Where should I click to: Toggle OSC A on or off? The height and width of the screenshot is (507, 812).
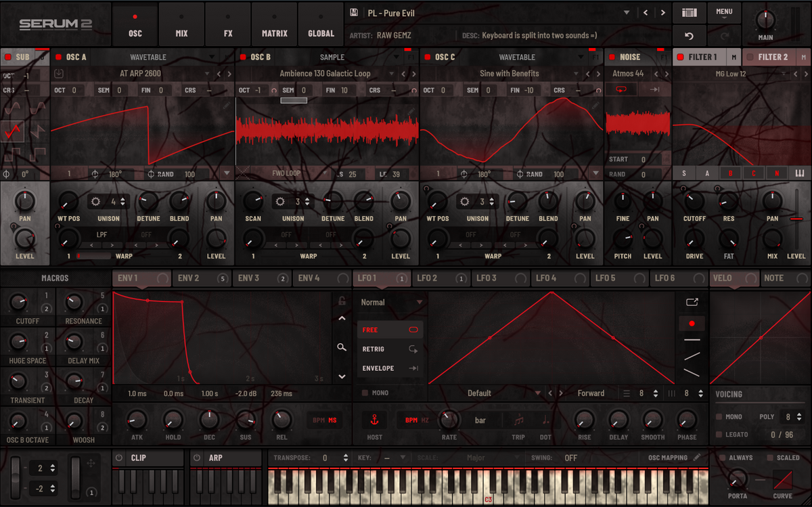point(58,58)
